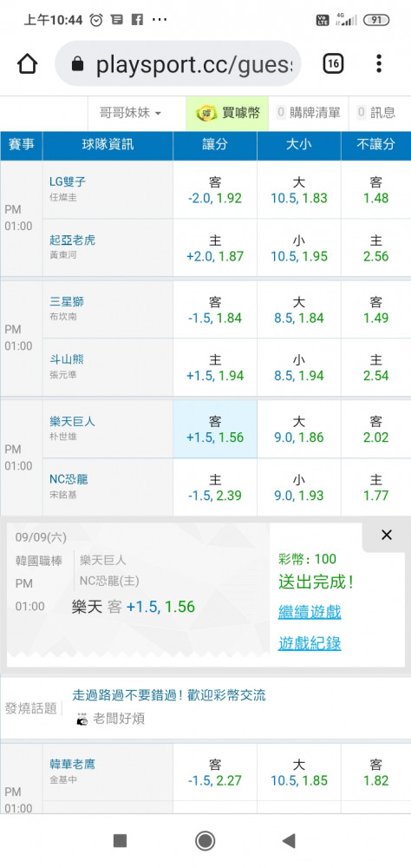Image resolution: width=411 pixels, height=868 pixels.
Task: Open the browser three-dot overflow menu
Action: click(x=379, y=64)
